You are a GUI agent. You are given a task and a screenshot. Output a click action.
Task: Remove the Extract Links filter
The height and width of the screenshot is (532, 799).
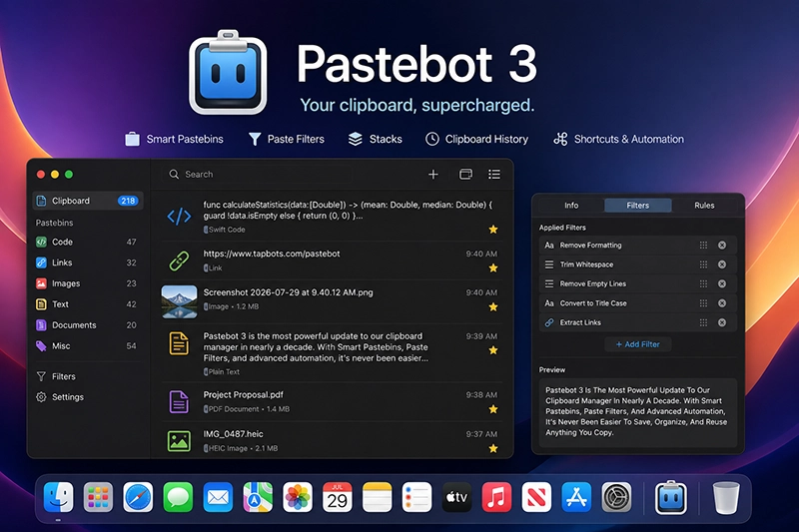722,322
